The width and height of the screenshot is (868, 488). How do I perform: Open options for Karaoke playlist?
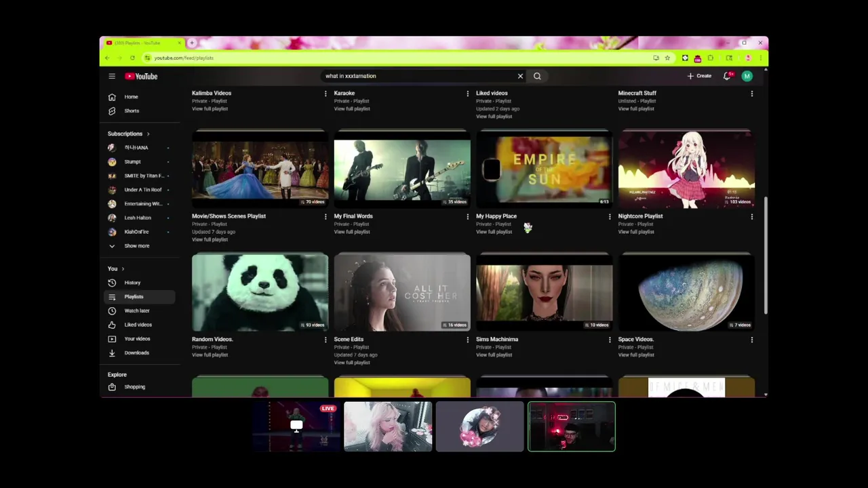coord(467,94)
